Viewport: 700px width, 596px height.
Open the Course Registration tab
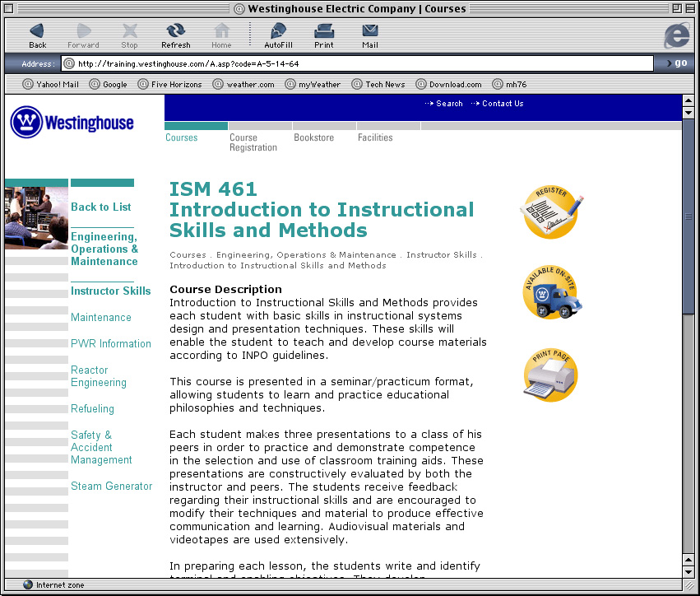coord(253,142)
